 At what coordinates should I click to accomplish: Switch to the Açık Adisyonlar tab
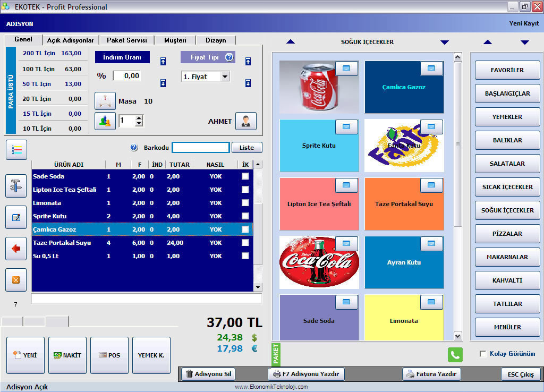(x=71, y=40)
